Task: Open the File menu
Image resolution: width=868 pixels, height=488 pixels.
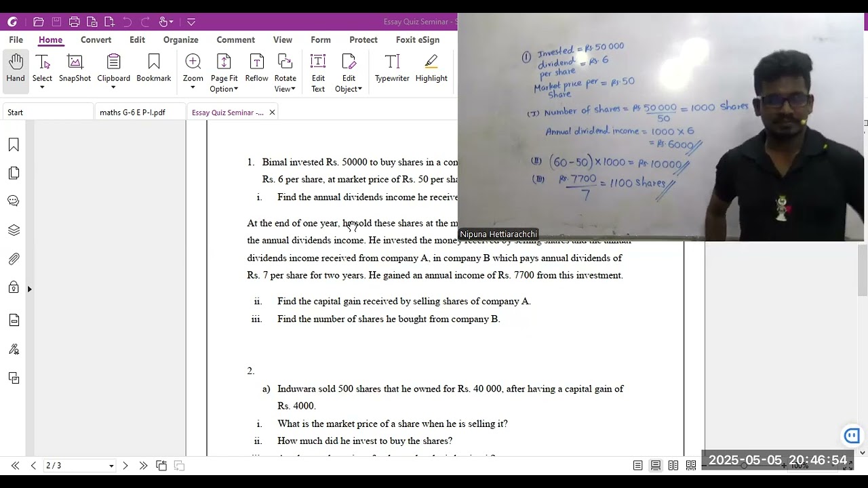Action: (16, 40)
